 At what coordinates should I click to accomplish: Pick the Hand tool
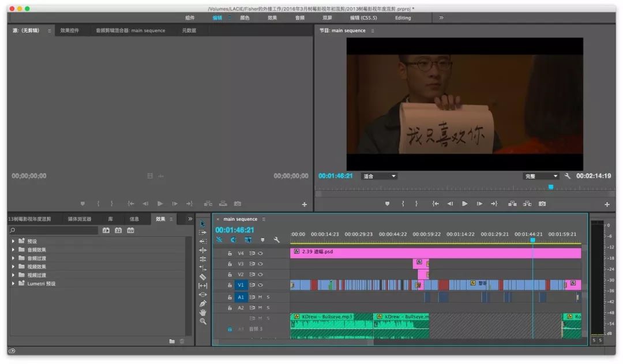pos(202,312)
